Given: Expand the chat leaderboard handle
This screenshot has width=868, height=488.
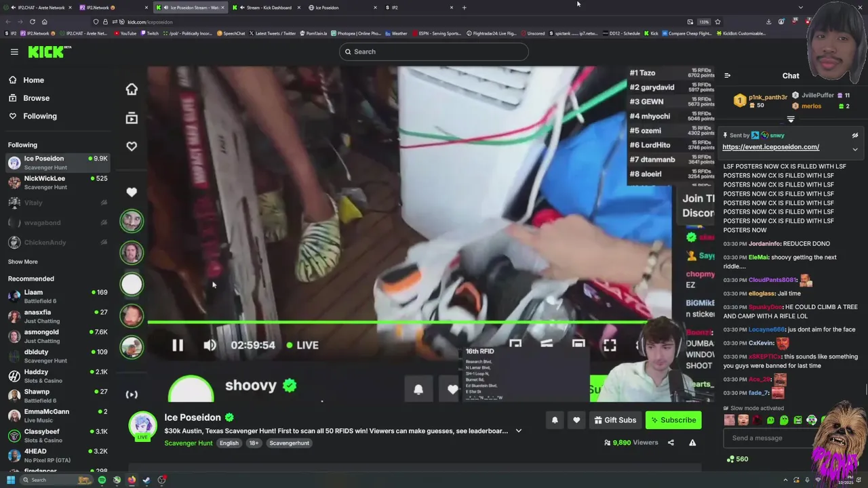Looking at the screenshot, I should 791,119.
